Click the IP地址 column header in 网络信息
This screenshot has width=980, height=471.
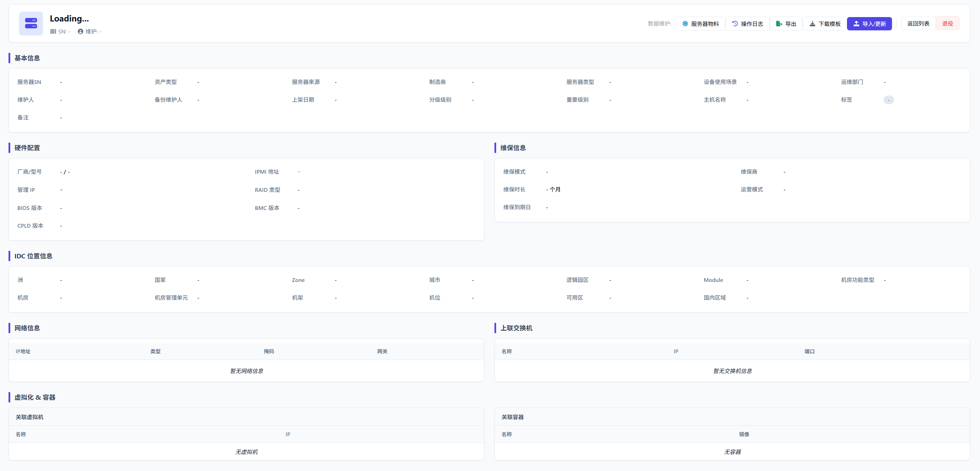(23, 352)
